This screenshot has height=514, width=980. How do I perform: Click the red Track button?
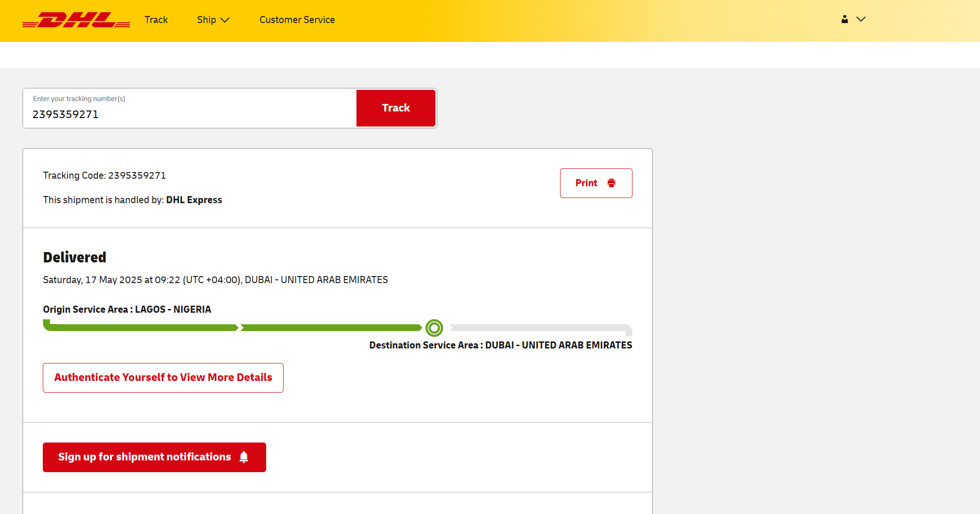(x=396, y=108)
